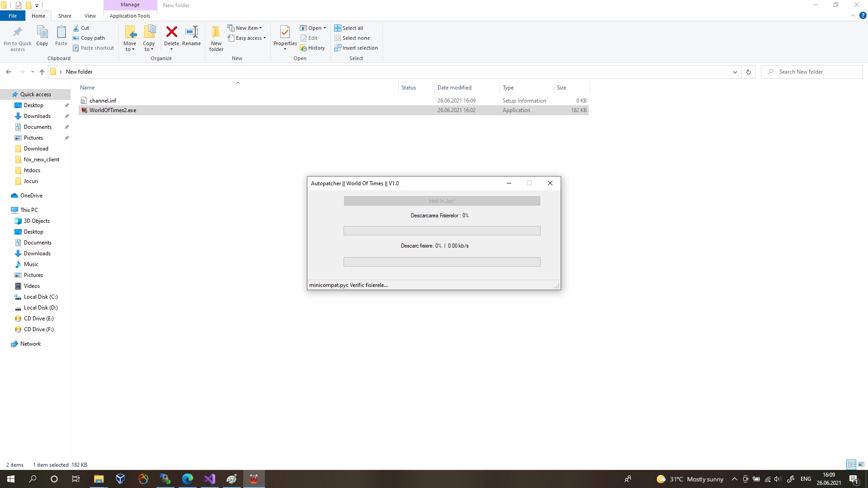The image size is (868, 488).
Task: Click Copy path button
Action: pos(89,38)
